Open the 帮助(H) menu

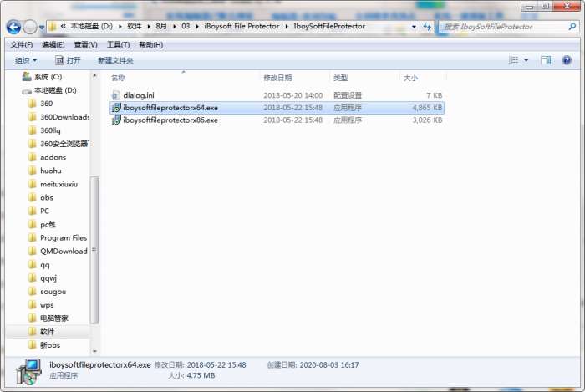click(150, 45)
